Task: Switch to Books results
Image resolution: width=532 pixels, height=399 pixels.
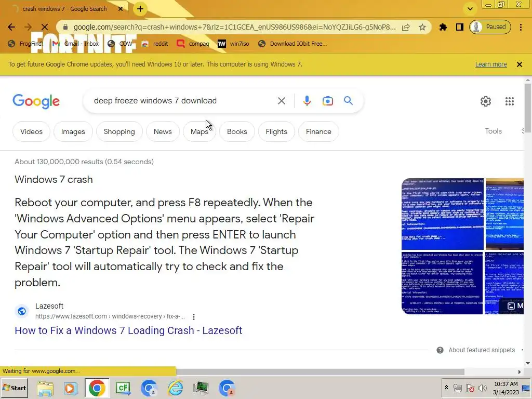Action: click(x=237, y=131)
